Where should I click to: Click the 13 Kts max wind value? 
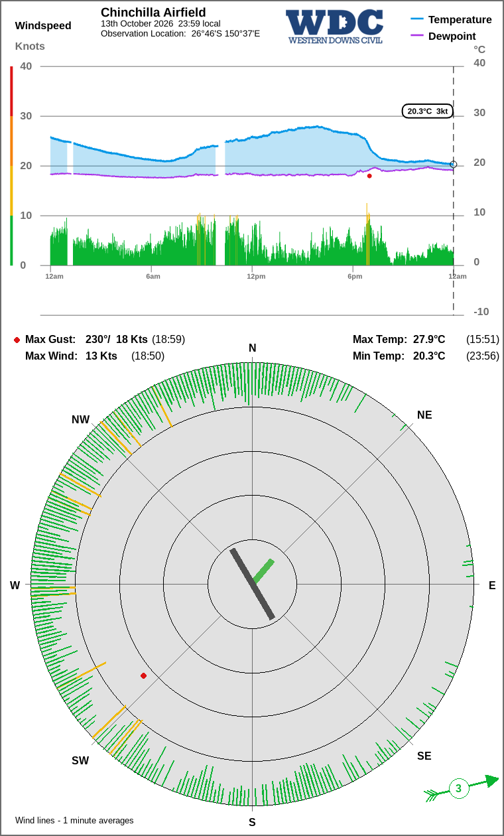point(101,356)
